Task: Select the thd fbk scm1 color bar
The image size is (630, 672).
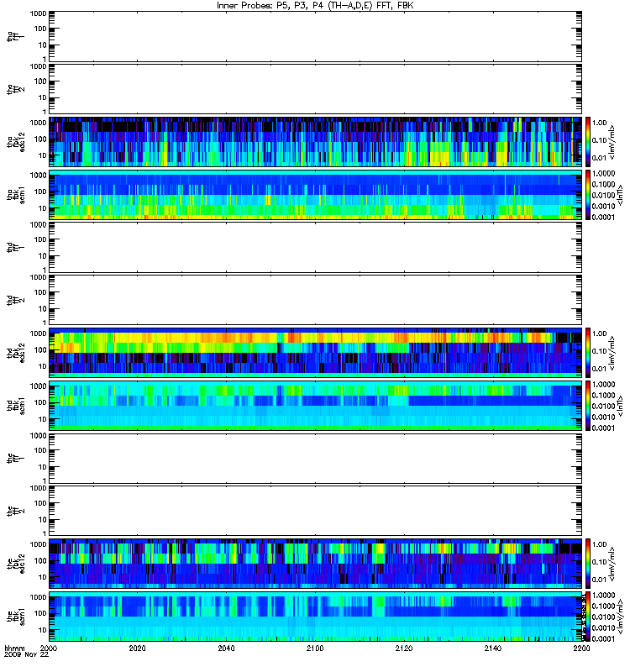Action: coord(588,406)
